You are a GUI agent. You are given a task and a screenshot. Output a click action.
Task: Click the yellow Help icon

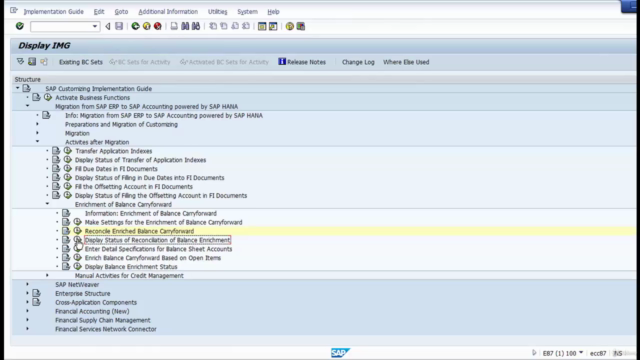(289, 26)
